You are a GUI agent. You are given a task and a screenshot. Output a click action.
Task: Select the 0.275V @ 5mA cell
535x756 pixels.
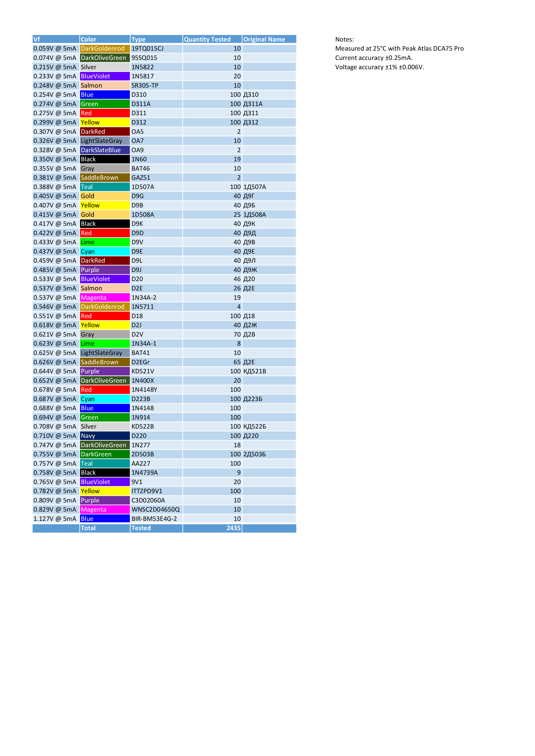click(x=56, y=113)
